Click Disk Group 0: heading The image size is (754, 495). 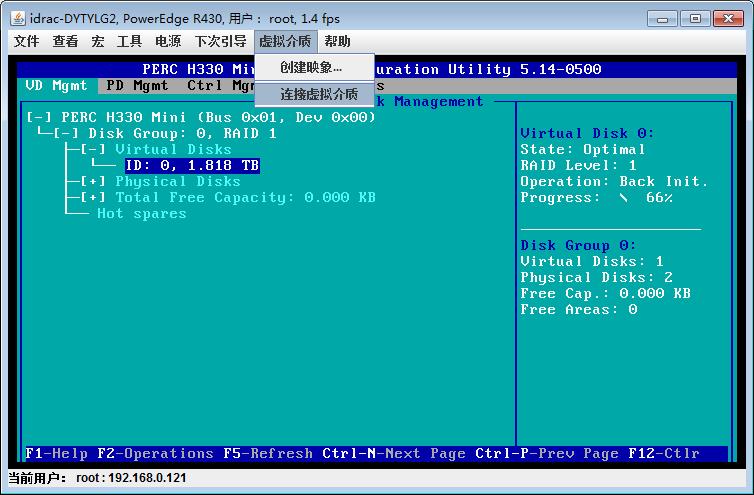578,245
